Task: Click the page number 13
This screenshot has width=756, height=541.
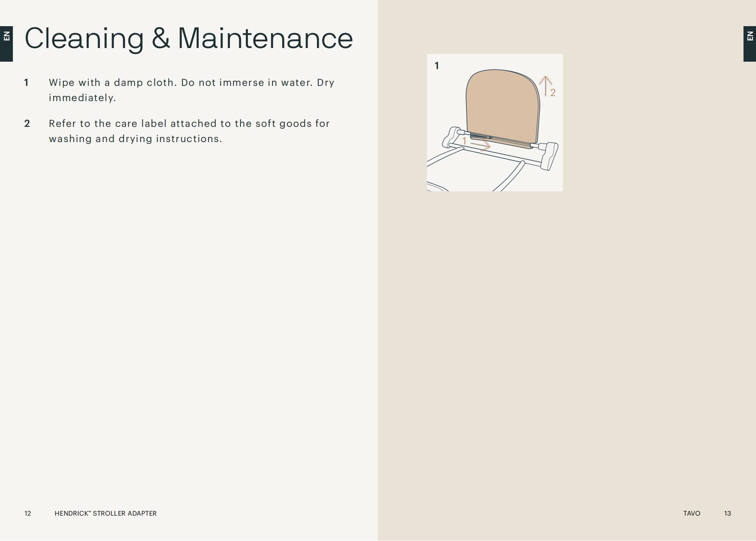Action: [x=728, y=513]
